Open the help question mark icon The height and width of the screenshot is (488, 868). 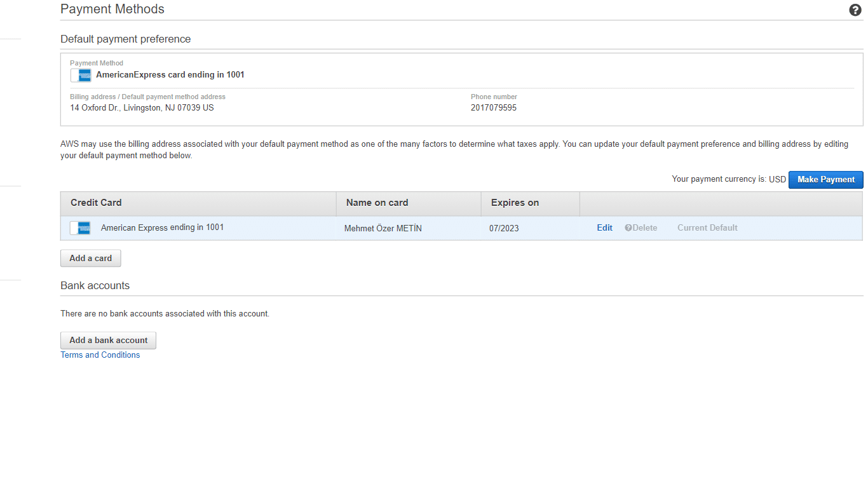coord(855,10)
